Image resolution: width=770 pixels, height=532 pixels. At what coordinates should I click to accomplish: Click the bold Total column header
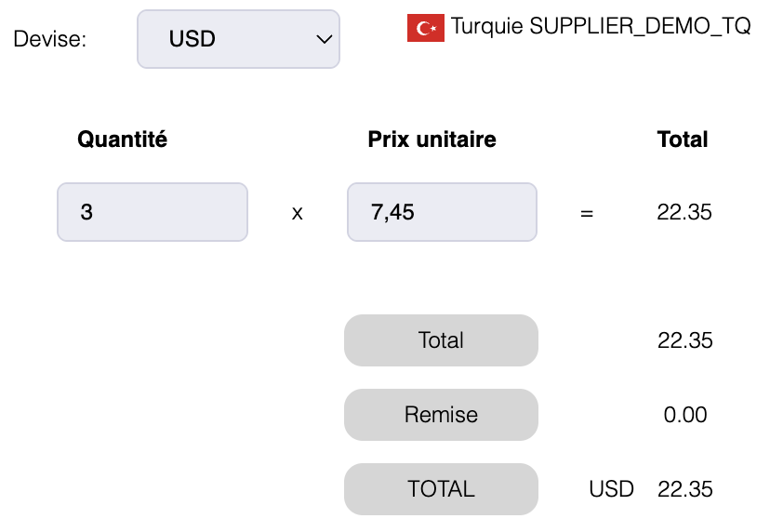tap(683, 140)
